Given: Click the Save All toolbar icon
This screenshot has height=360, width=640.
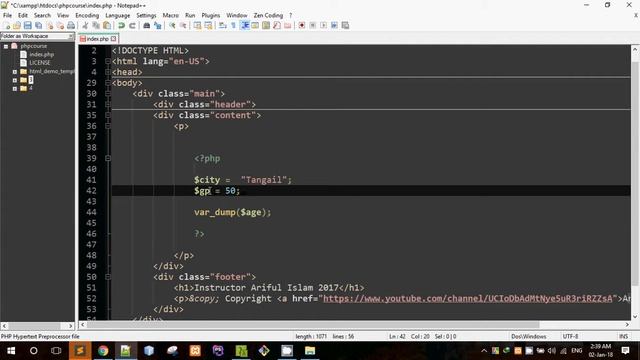Looking at the screenshot, I should tap(38, 25).
